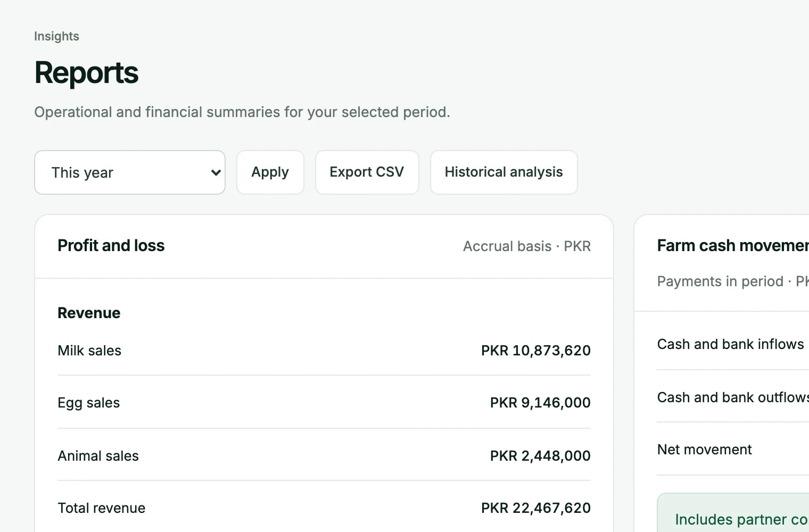Viewport: 809px width, 532px height.
Task: Click the Reports page heading
Action: pos(86,73)
